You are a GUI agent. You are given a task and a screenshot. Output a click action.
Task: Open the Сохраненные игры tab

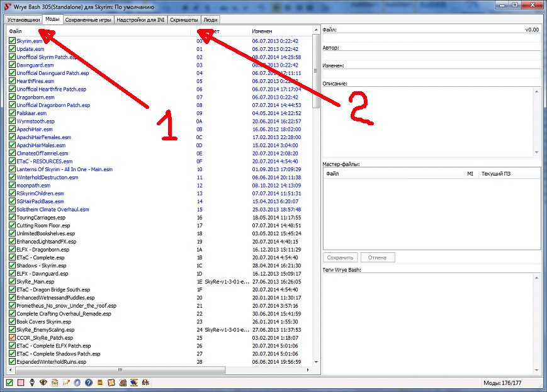click(89, 20)
